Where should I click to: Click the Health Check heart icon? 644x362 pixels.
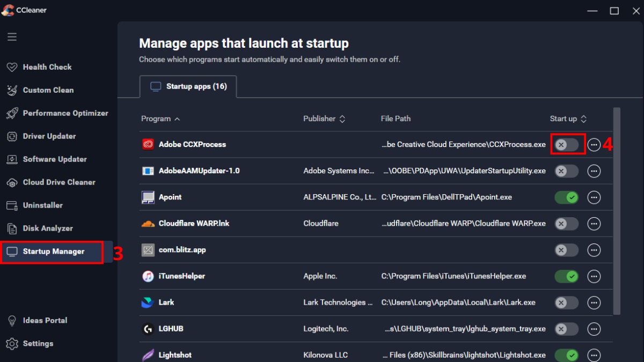coord(12,67)
